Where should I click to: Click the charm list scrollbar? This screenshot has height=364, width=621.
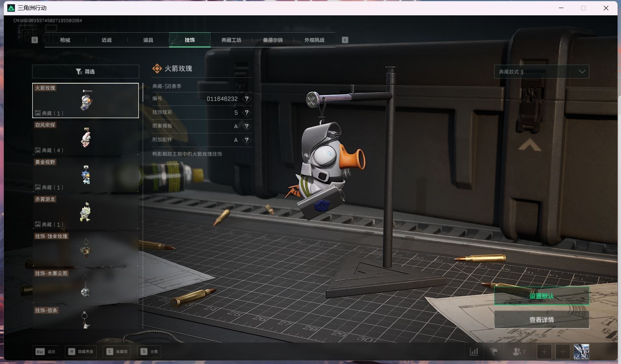click(x=143, y=93)
